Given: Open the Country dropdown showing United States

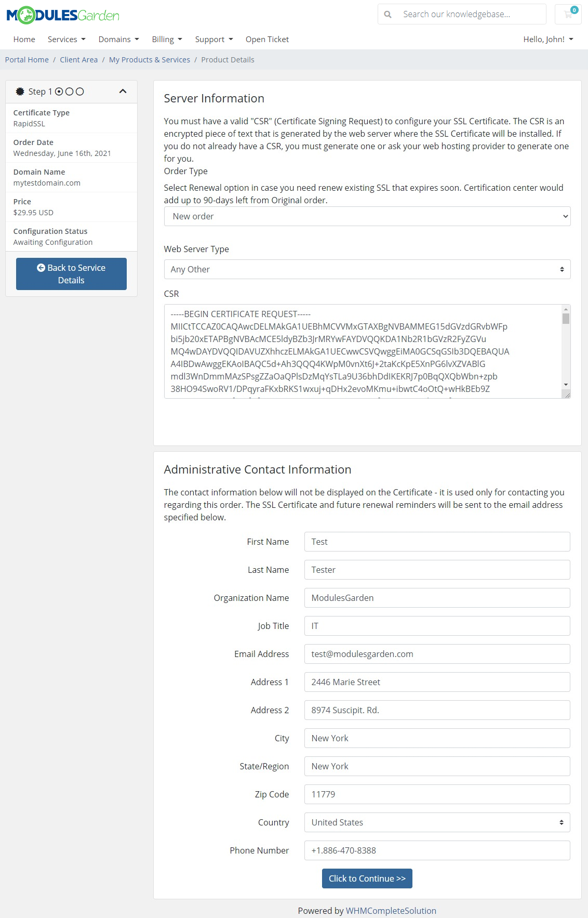Looking at the screenshot, I should pyautogui.click(x=436, y=822).
